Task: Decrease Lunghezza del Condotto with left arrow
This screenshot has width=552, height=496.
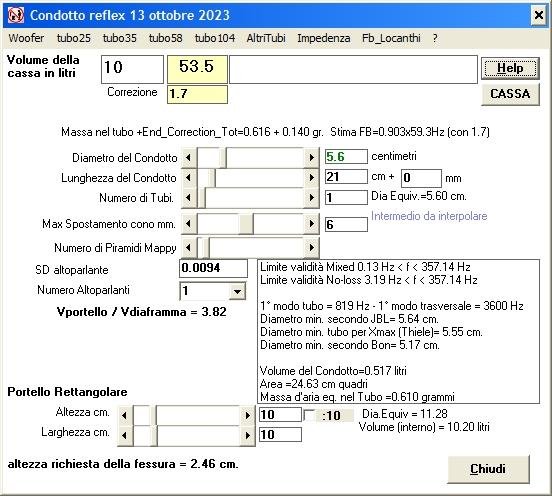Action: point(189,177)
